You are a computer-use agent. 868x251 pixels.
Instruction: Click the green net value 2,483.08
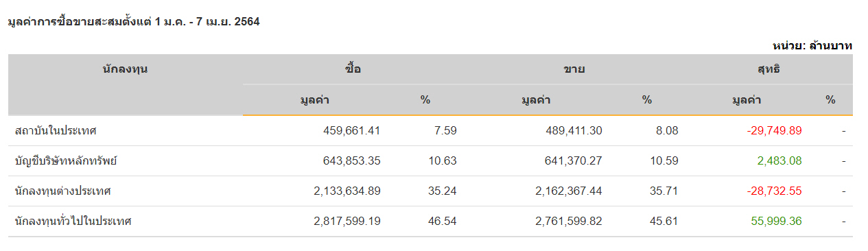779,161
